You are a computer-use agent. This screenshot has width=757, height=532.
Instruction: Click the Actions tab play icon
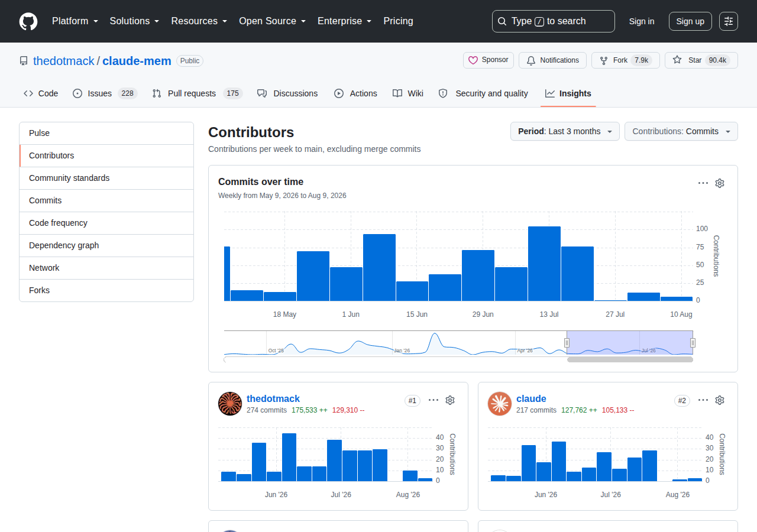(339, 93)
